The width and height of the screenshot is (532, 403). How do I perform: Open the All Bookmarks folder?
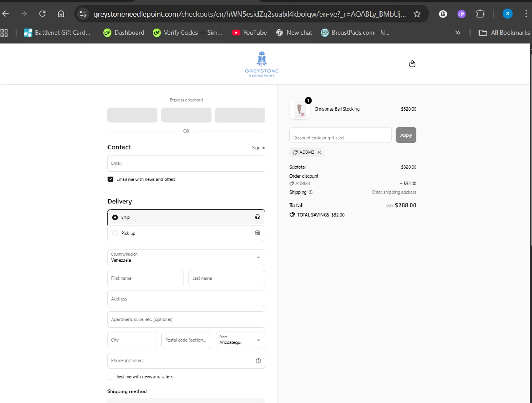(504, 33)
